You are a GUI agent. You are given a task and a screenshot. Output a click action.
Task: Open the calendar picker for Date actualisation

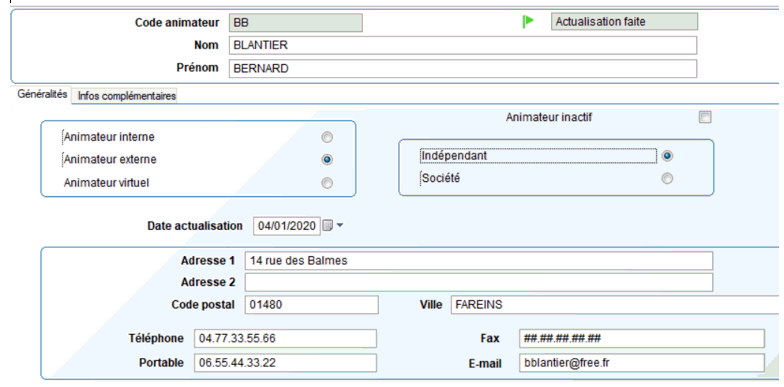(x=328, y=226)
